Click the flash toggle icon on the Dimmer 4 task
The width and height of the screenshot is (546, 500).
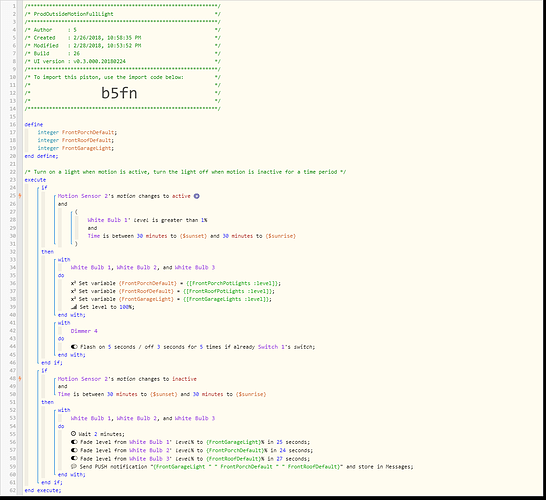click(74, 347)
